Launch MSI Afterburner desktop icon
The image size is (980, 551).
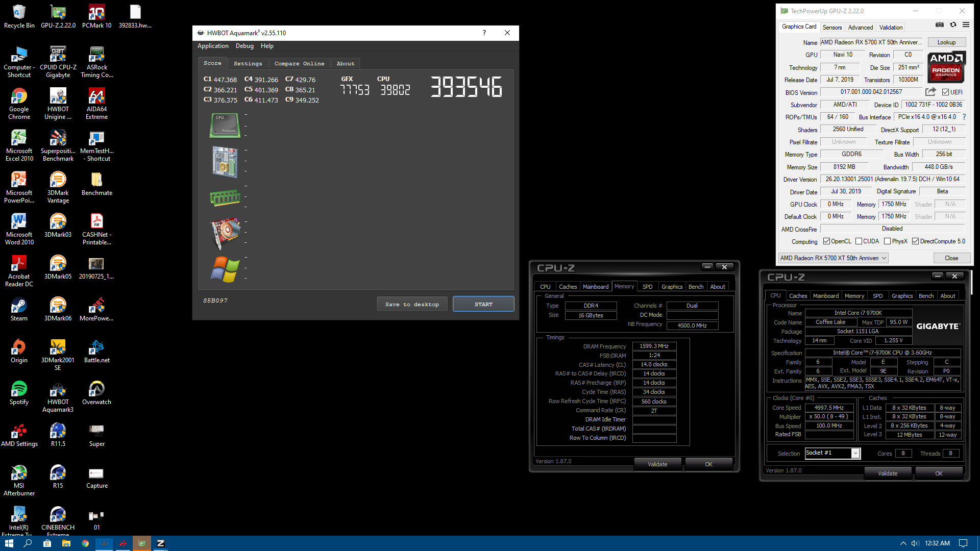19,480
